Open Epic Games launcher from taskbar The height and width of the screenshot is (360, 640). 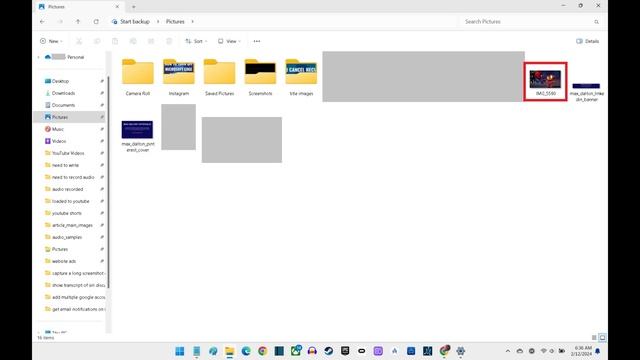[x=345, y=351]
